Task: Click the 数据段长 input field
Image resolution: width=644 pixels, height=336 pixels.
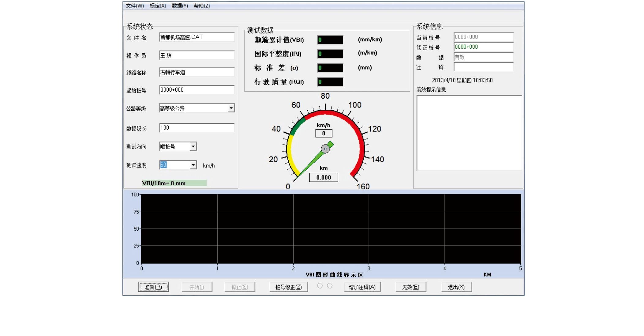Action: 197,128
